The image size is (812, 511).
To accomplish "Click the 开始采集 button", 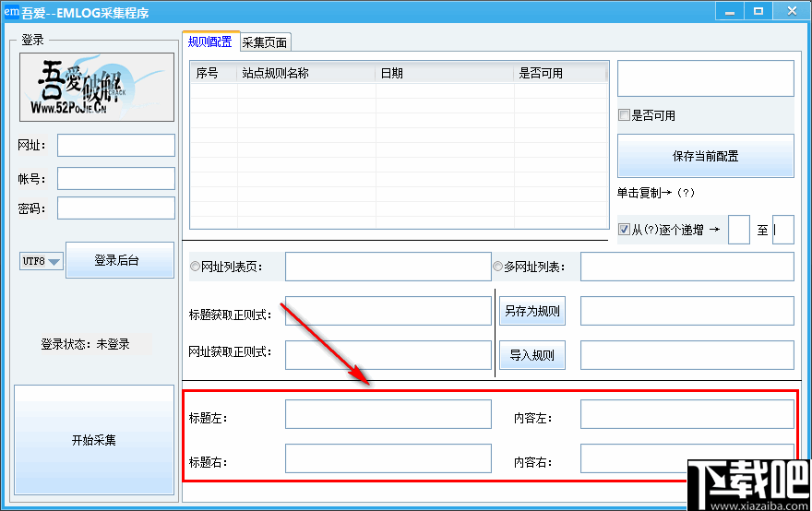I will coord(94,440).
